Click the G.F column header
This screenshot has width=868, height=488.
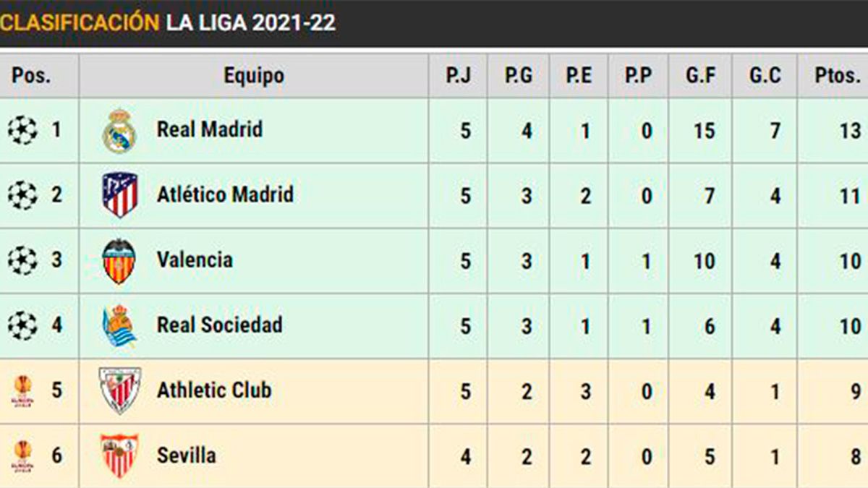[x=700, y=75]
